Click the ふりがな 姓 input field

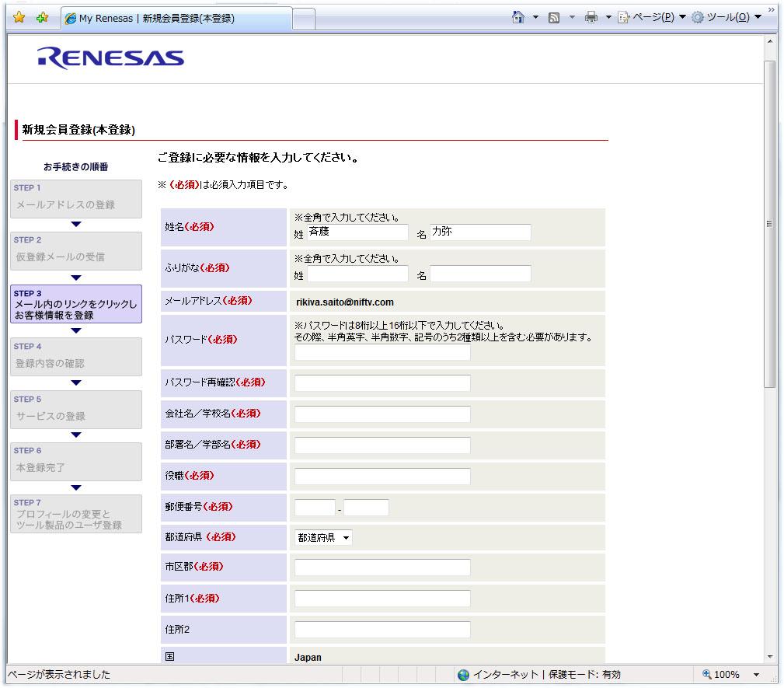[x=357, y=274]
